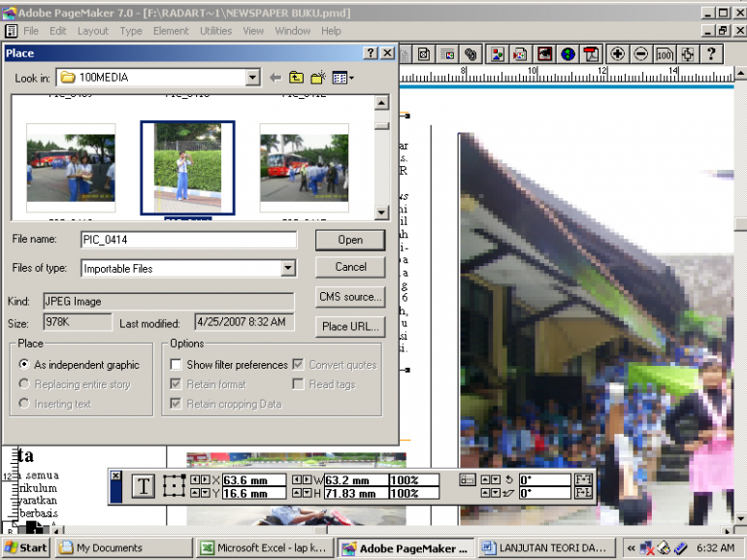Expand the Look in folder dropdown
This screenshot has width=747, height=560.
click(x=252, y=78)
